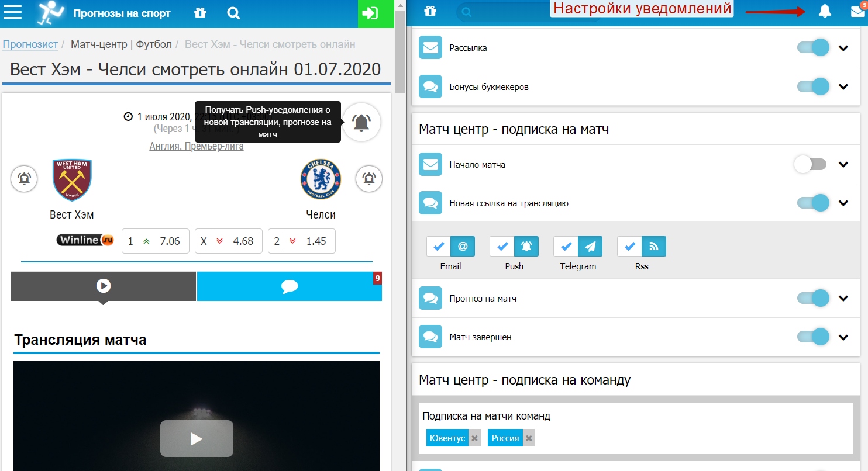Expand the Прогноз на матч chevron
Image resolution: width=868 pixels, height=471 pixels.
tap(843, 298)
